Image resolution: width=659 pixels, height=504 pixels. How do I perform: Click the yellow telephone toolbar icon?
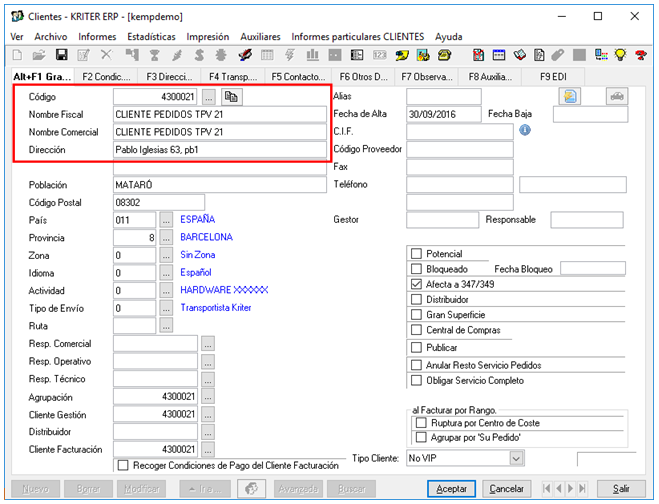(x=445, y=55)
